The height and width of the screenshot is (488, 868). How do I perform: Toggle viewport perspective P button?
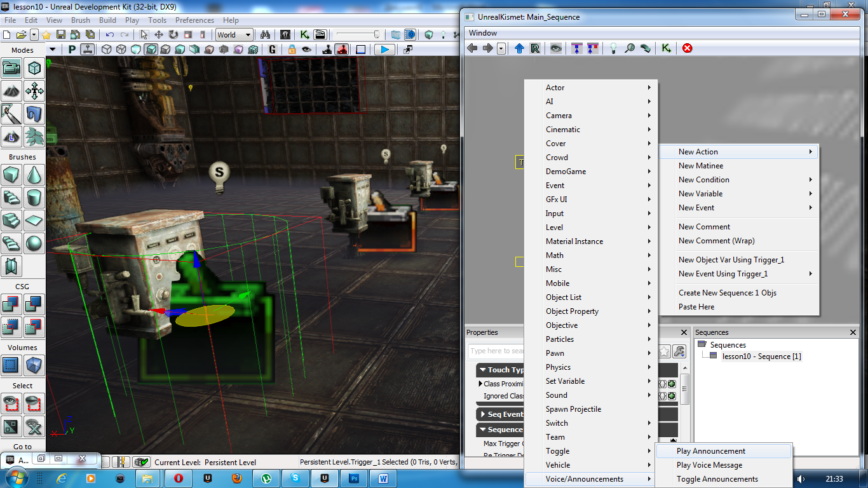pos(72,50)
